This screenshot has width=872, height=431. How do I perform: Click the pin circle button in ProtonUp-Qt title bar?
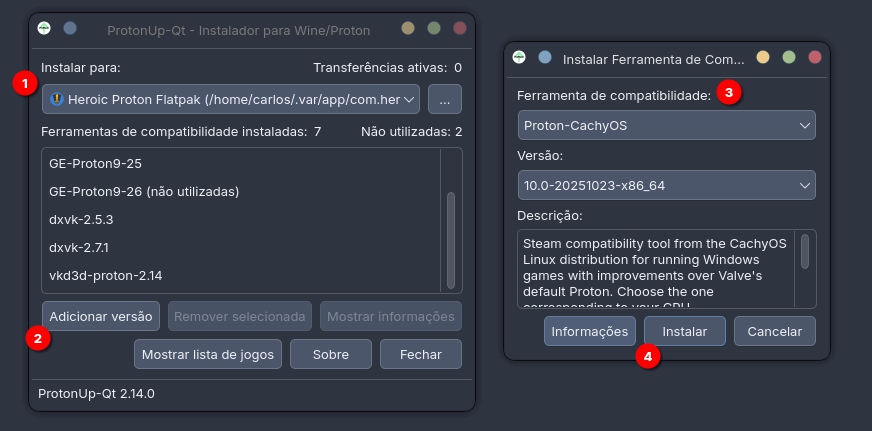pos(70,29)
